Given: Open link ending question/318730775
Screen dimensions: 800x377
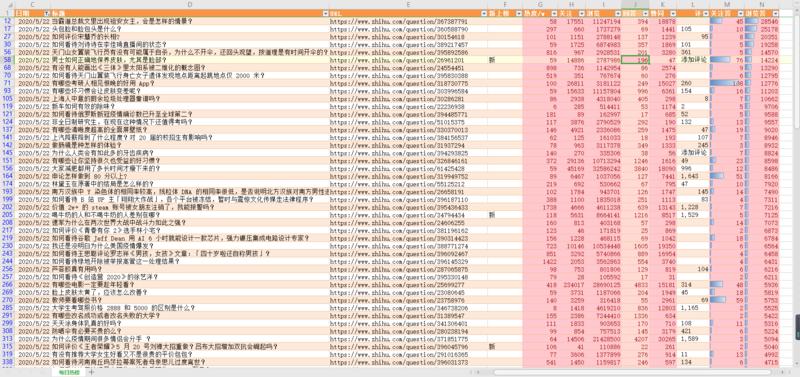Looking at the screenshot, I should tap(398, 83).
